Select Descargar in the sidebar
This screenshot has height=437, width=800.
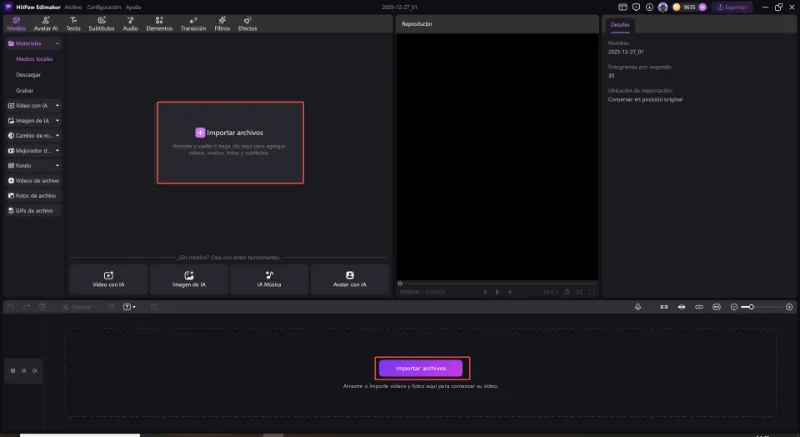click(x=28, y=75)
